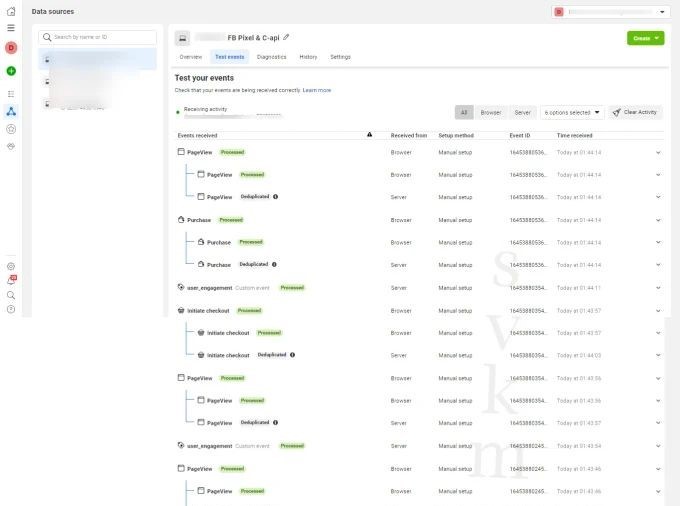Click the Data sources page title
Viewport: 680px width, 506px height.
(x=52, y=12)
